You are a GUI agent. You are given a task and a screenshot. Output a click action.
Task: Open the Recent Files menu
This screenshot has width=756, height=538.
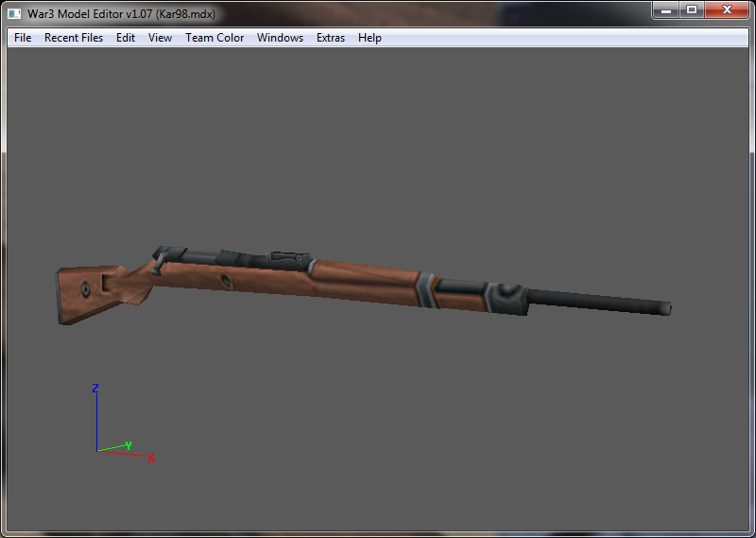(74, 38)
